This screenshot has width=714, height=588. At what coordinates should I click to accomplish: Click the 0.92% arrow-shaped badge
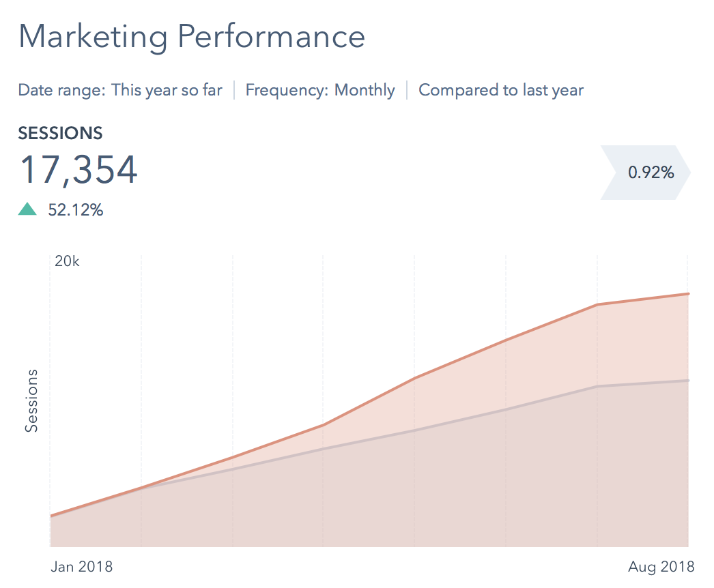click(645, 173)
